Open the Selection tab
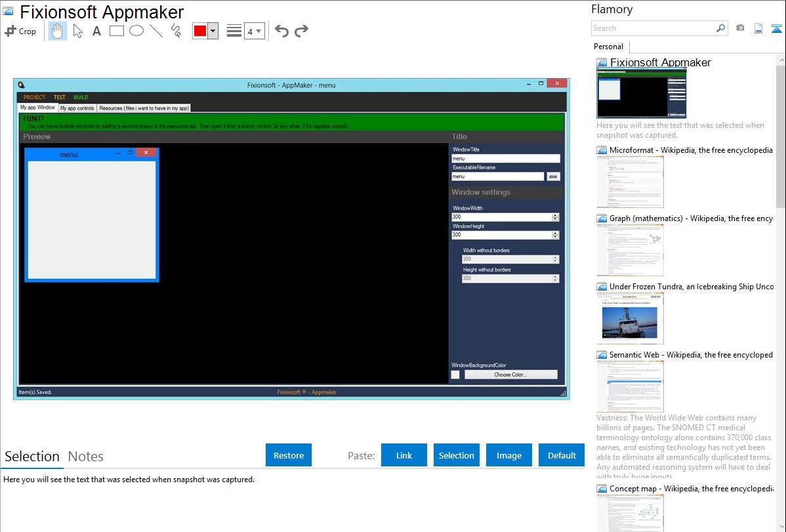The image size is (786, 532). click(32, 457)
